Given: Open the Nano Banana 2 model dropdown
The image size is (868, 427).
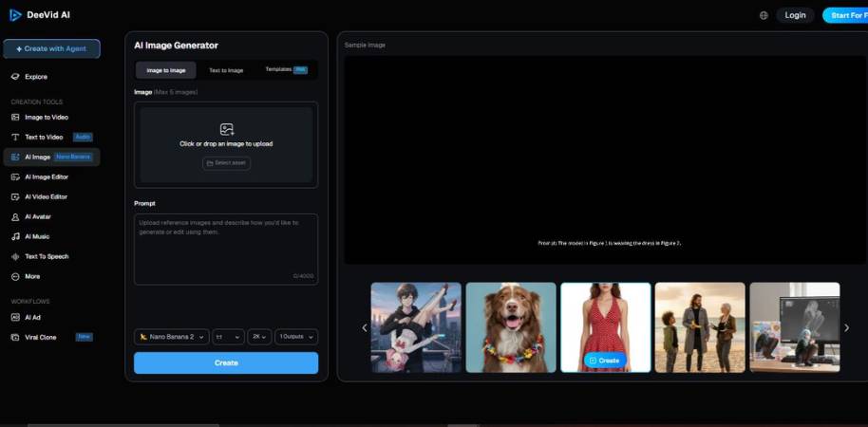Looking at the screenshot, I should [x=171, y=337].
